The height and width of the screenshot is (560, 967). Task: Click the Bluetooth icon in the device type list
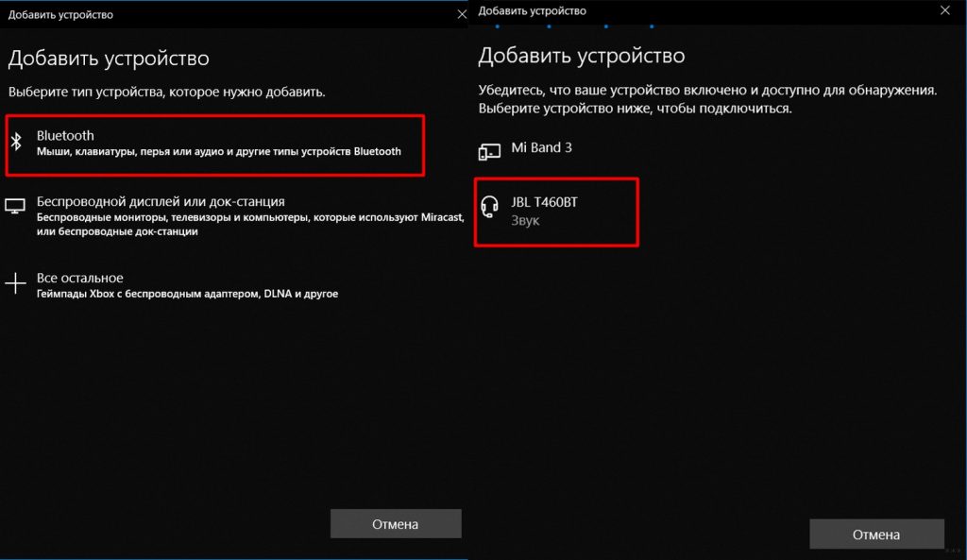(x=17, y=142)
